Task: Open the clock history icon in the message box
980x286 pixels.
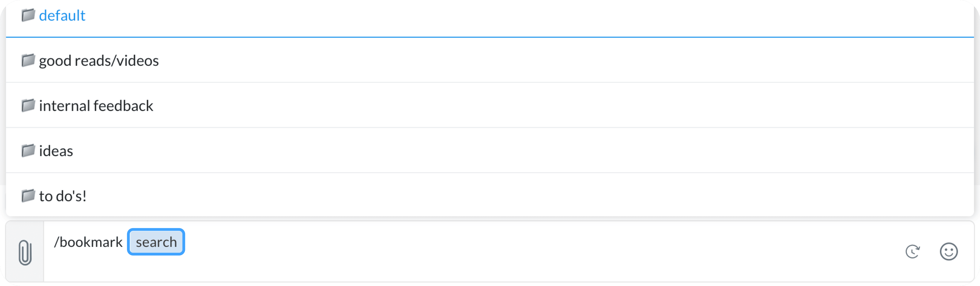Action: point(912,252)
